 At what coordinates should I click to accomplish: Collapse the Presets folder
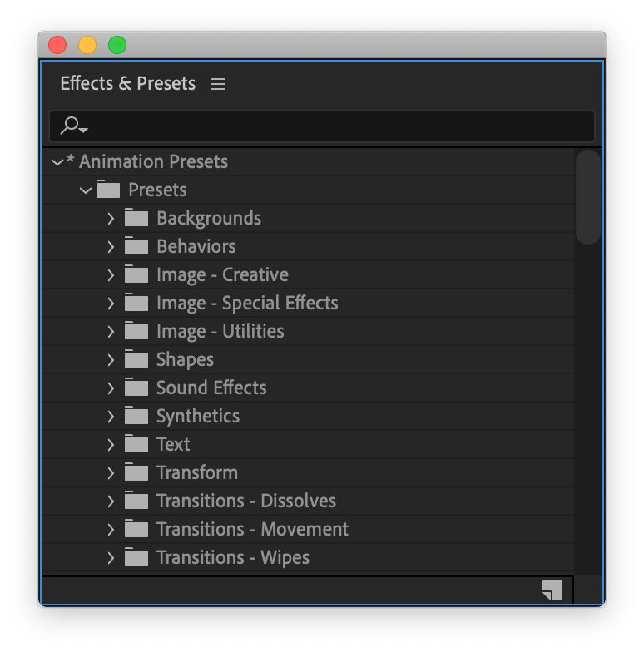[85, 190]
